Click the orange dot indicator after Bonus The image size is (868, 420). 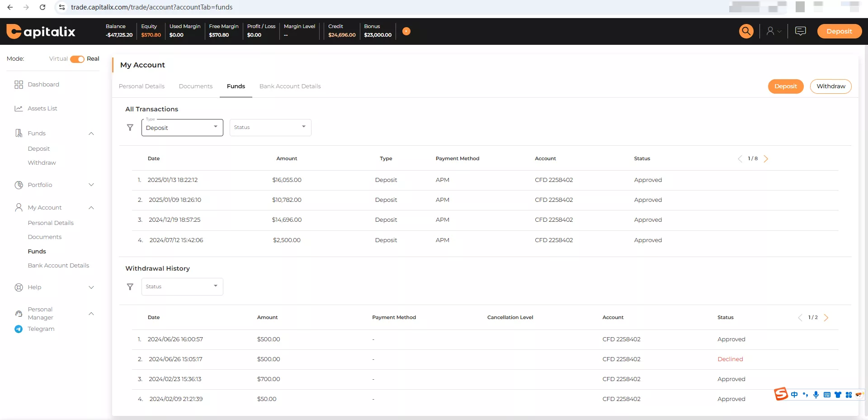(x=406, y=31)
